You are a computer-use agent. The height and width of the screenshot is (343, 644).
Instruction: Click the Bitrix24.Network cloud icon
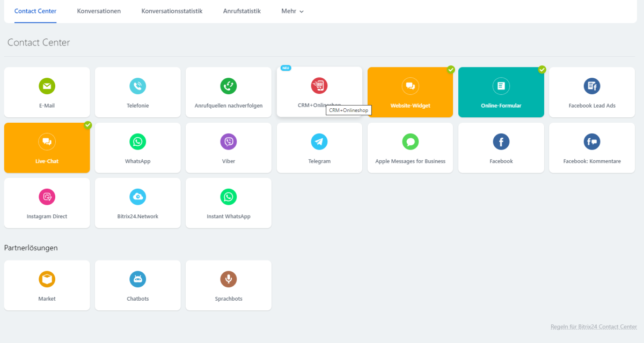coord(138,197)
